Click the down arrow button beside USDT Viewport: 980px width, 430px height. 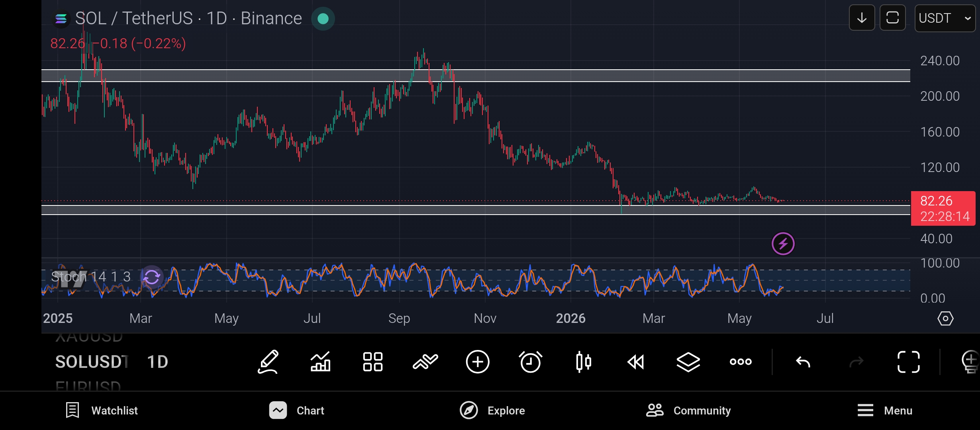pos(862,18)
